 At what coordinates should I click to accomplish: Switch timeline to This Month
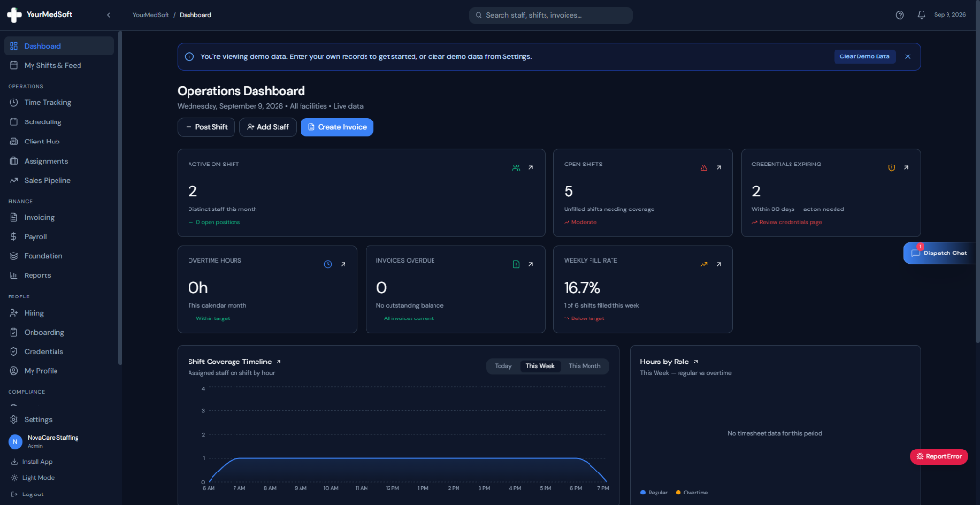coord(585,366)
